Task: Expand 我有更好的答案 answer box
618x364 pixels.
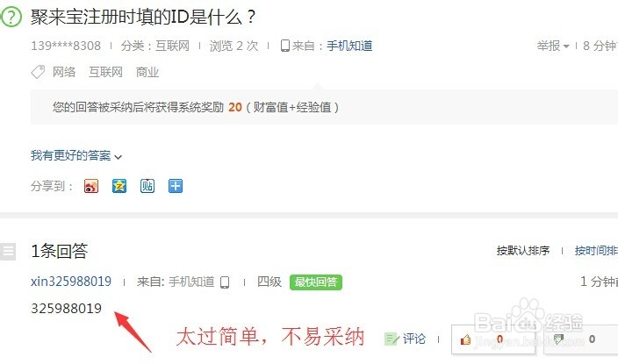Action: [x=76, y=155]
